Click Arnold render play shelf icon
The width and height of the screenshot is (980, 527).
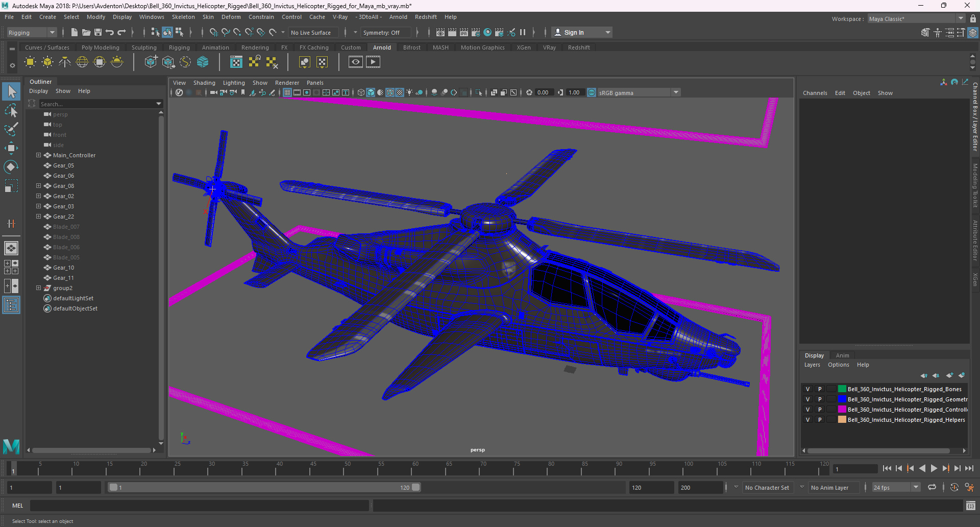coord(373,62)
